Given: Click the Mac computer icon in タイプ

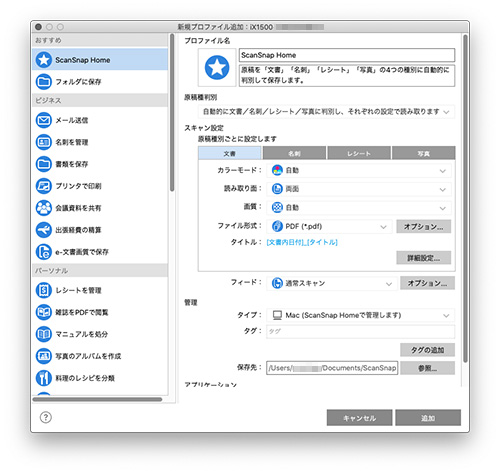Looking at the screenshot, I should 277,315.
